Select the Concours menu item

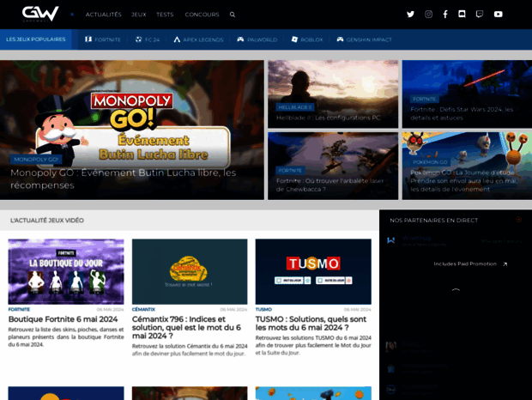(x=202, y=15)
